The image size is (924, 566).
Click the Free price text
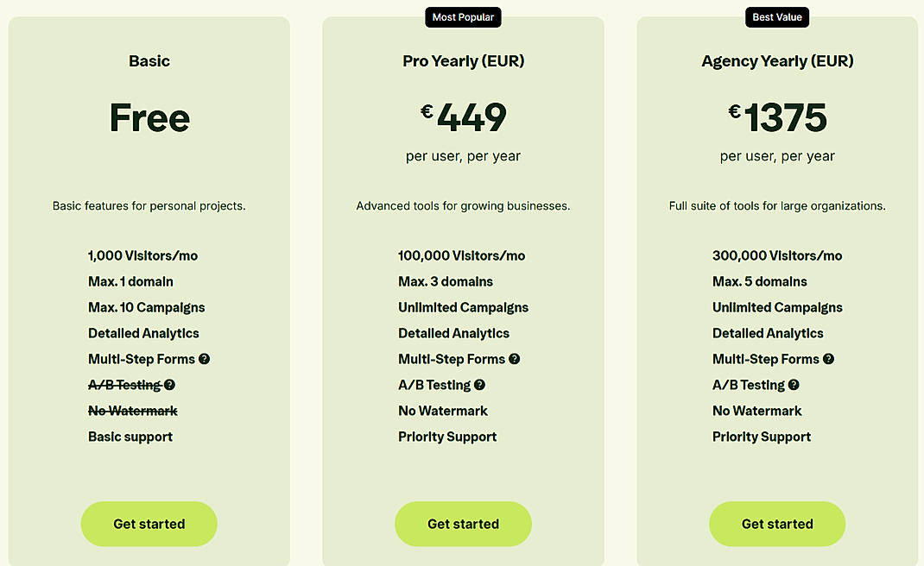tap(149, 118)
